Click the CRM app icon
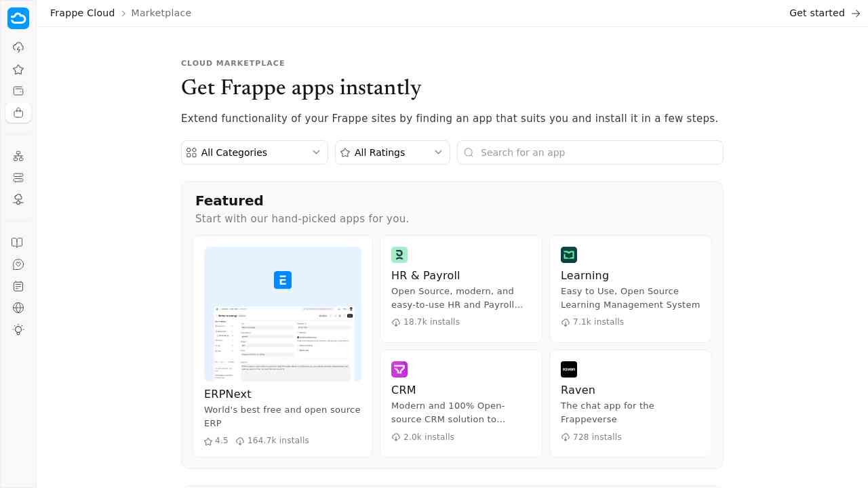Screen dimensions: 868x488 (x=399, y=369)
